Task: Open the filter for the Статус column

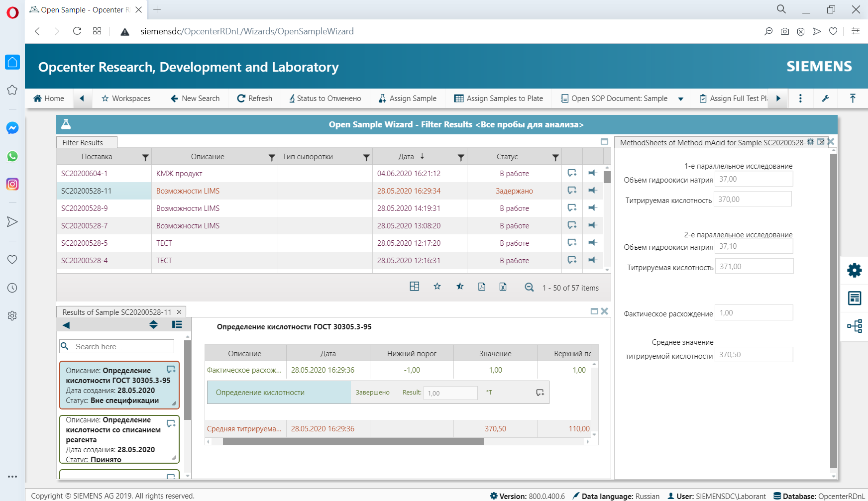Action: pos(555,157)
